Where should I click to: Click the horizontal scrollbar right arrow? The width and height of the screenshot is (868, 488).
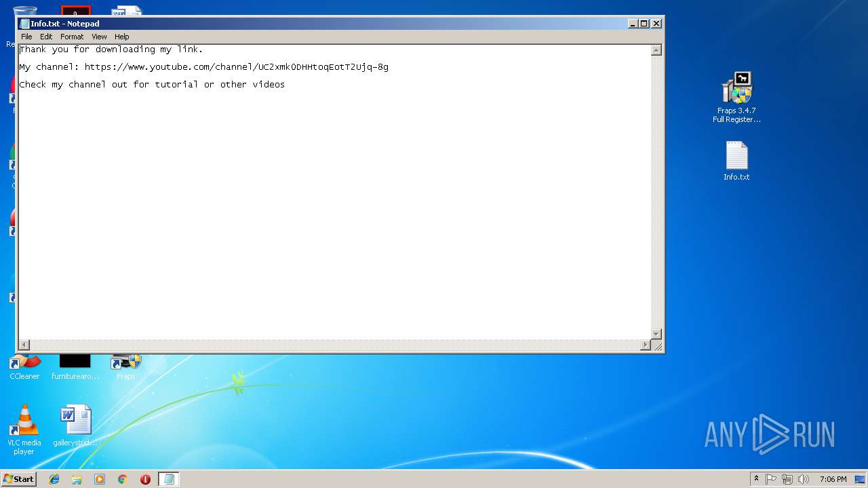[646, 345]
